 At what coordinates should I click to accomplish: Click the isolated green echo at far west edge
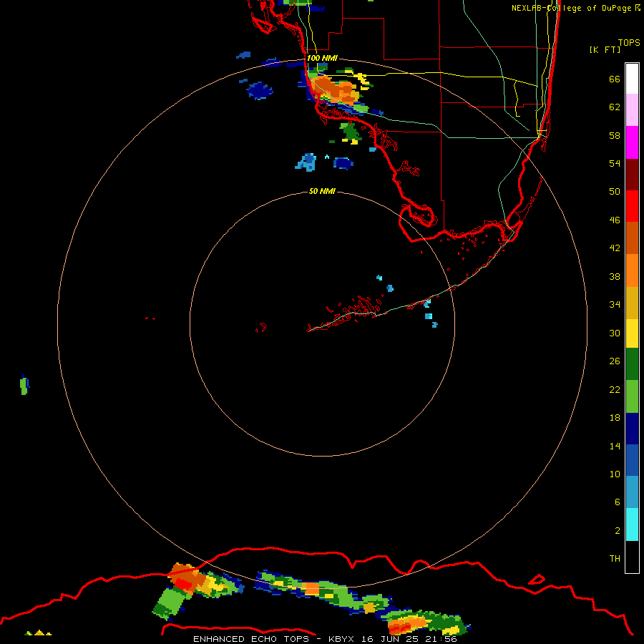point(24,385)
